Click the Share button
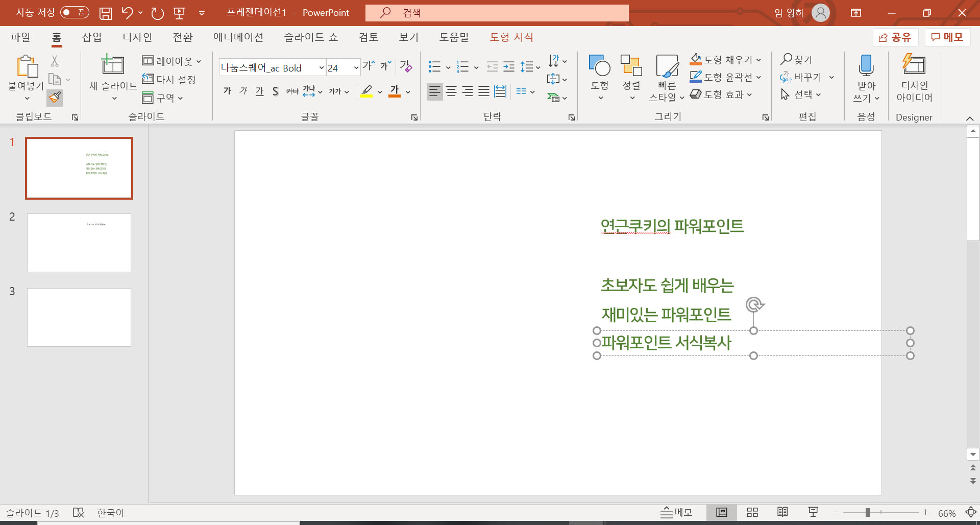Viewport: 980px width, 525px height. click(x=895, y=37)
